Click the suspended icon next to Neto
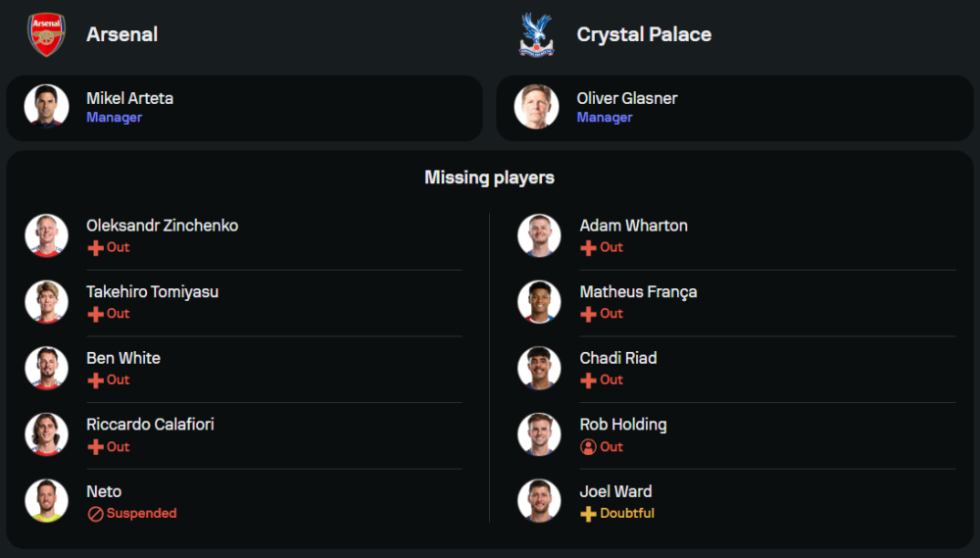980x558 pixels. (95, 514)
